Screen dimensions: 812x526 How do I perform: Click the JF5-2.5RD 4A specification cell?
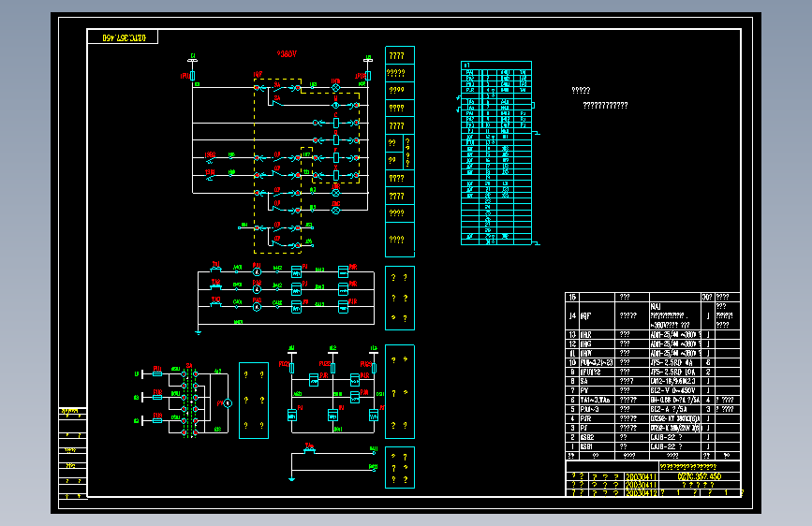(675, 362)
